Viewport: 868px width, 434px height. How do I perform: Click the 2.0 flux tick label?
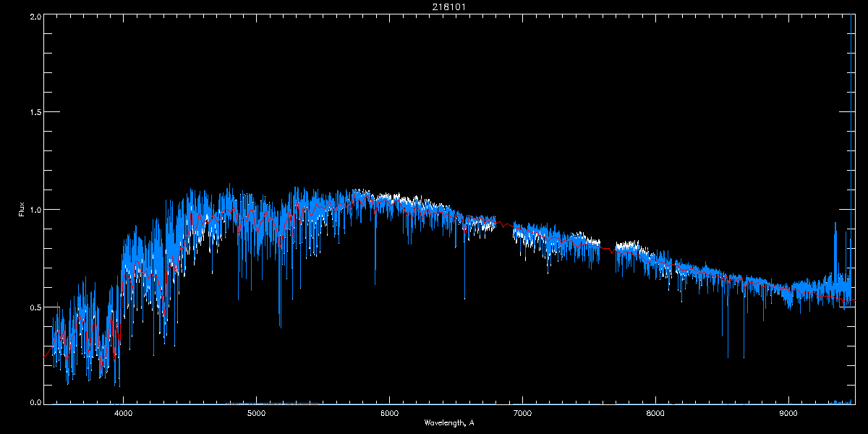click(34, 16)
